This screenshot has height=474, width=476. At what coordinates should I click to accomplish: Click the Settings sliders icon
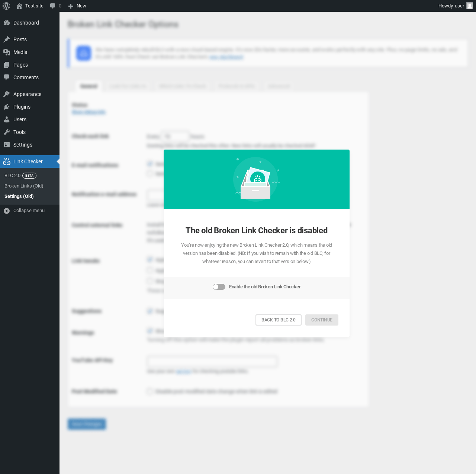click(x=7, y=145)
